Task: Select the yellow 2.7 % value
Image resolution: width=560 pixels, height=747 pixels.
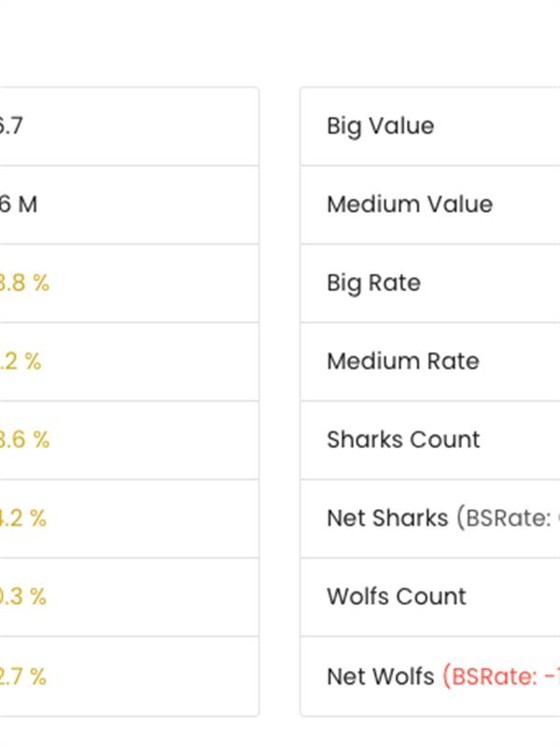Action: coord(22,676)
